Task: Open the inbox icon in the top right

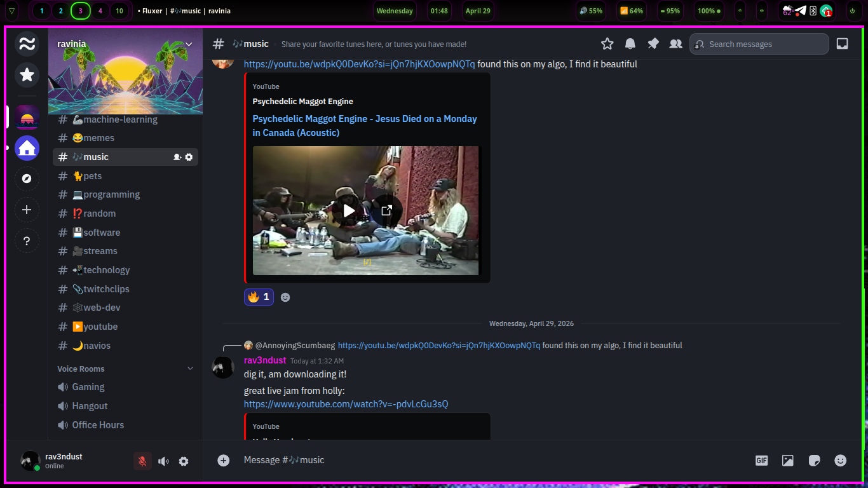Action: [x=842, y=44]
